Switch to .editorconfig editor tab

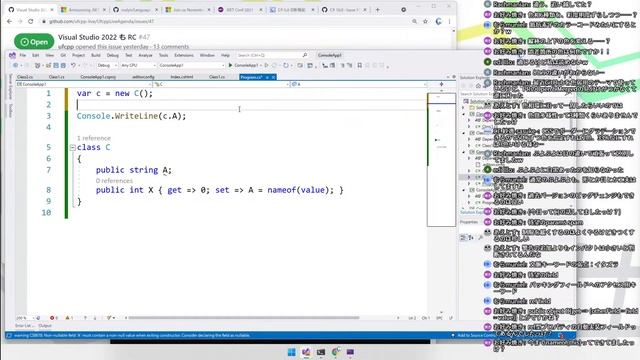pos(143,77)
